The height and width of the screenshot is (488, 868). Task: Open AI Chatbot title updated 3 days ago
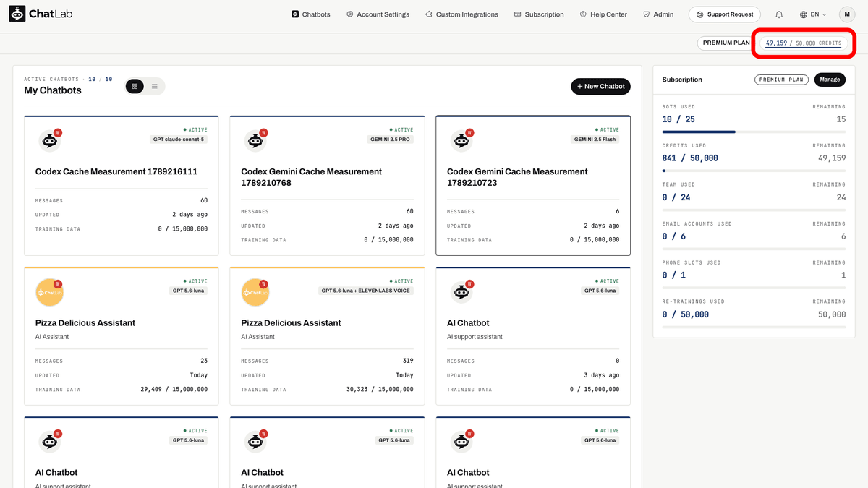468,322
